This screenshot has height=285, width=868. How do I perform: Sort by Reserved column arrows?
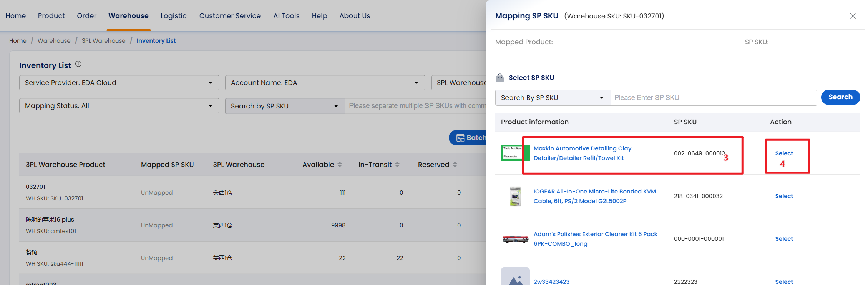pos(455,165)
